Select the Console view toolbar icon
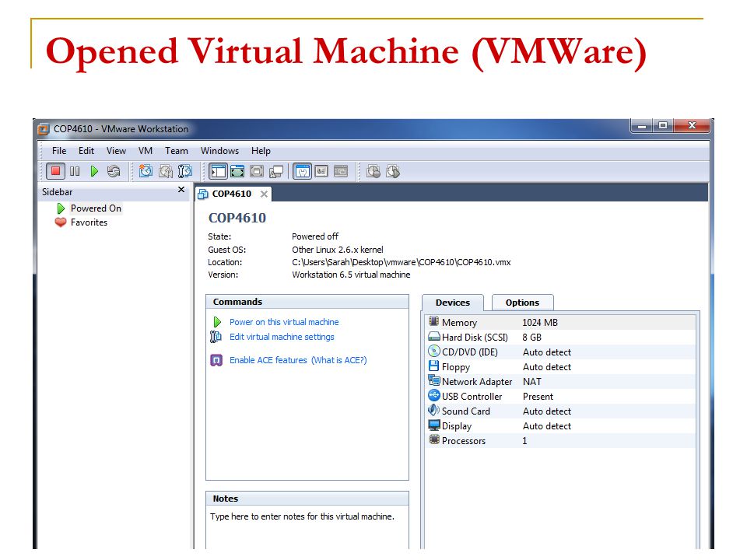The width and height of the screenshot is (747, 560). coord(341,171)
